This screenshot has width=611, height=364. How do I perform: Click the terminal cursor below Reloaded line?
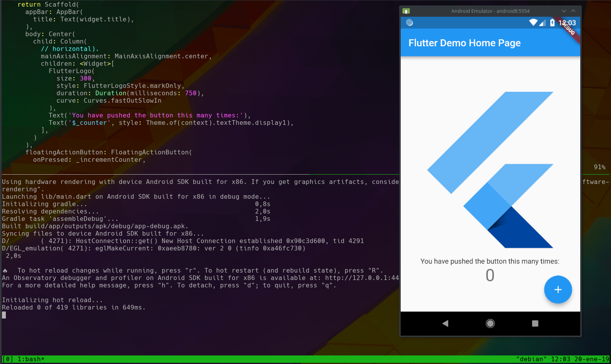tap(4, 315)
